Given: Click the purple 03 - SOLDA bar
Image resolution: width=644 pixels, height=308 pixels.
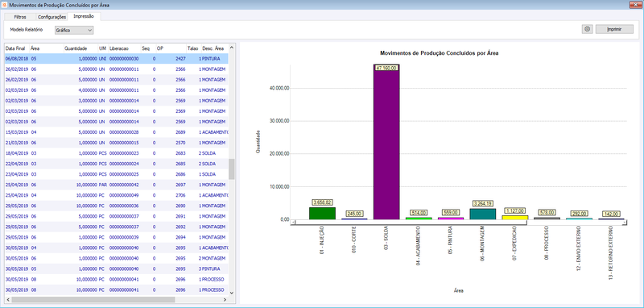Looking at the screenshot, I should click(386, 142).
